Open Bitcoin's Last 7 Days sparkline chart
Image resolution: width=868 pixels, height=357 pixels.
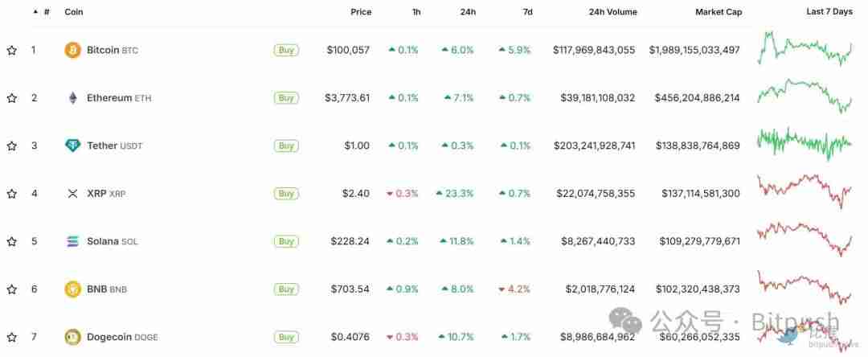pos(805,48)
